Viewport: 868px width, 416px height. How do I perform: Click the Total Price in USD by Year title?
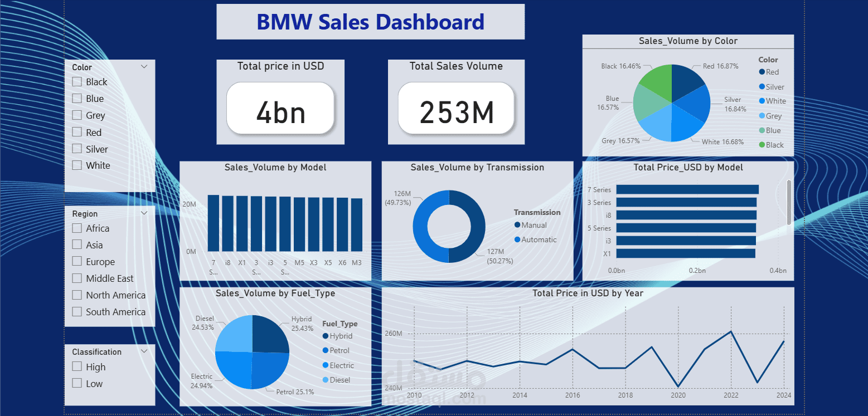point(588,293)
